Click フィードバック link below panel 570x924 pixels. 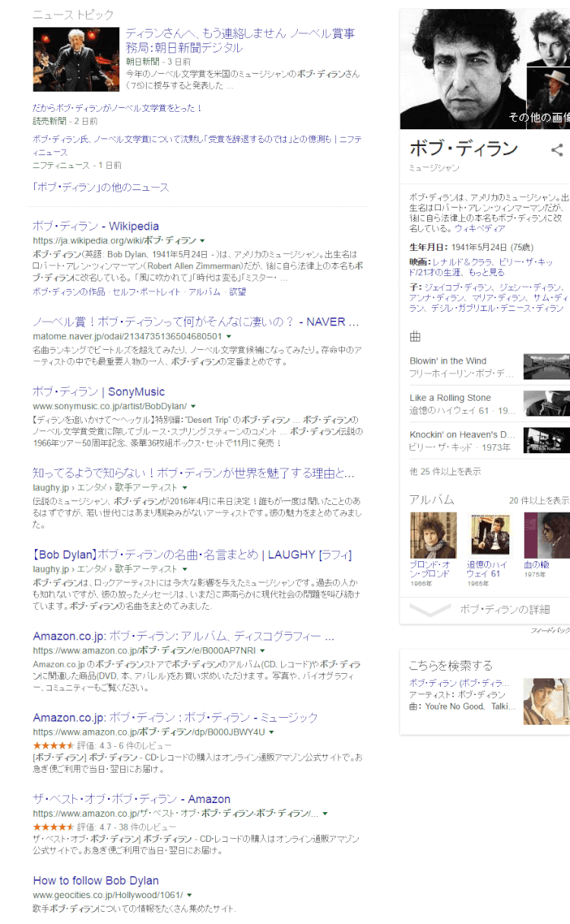point(550,630)
